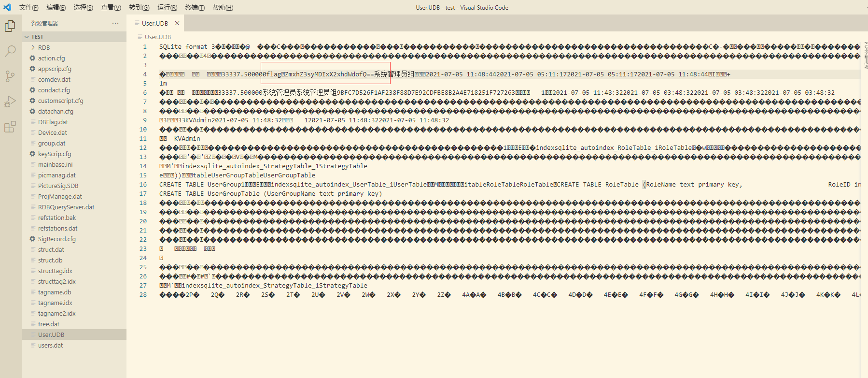Click the KVAdmin text on line 11
Screen dimensions: 868x378
pyautogui.click(x=187, y=139)
